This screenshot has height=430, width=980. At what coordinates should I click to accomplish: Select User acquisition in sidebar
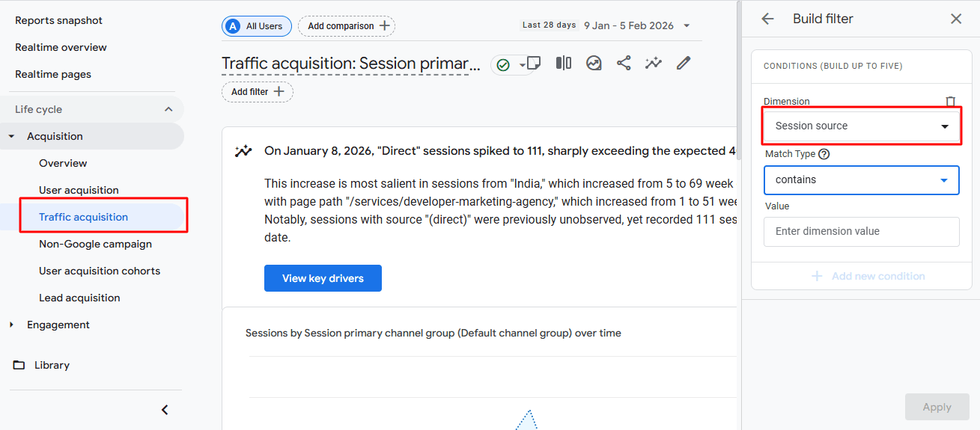click(x=79, y=190)
